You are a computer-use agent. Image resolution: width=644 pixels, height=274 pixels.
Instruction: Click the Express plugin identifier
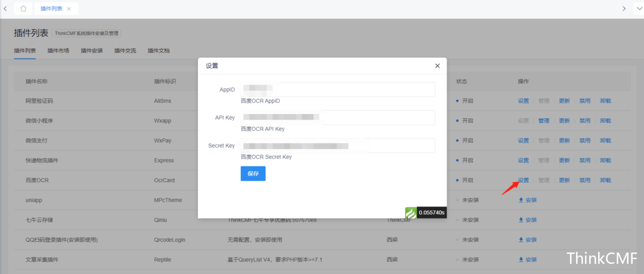pyautogui.click(x=164, y=161)
